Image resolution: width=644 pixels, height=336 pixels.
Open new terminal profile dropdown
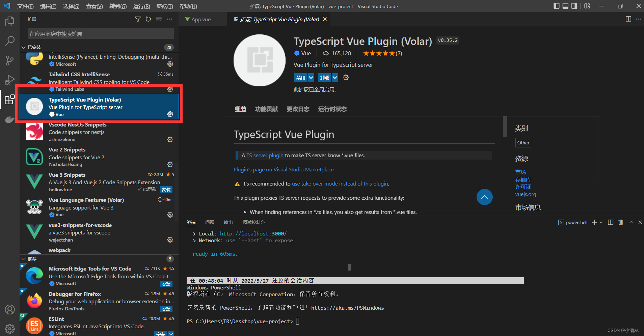click(601, 222)
